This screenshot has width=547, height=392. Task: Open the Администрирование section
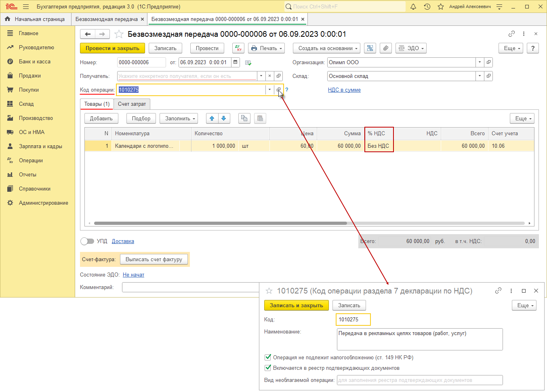[x=44, y=203]
